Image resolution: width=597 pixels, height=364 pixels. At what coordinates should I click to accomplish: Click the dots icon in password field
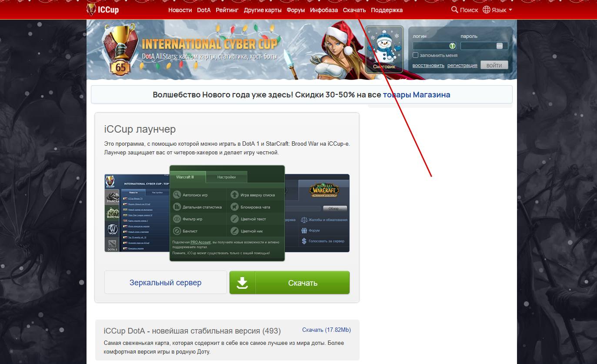500,46
